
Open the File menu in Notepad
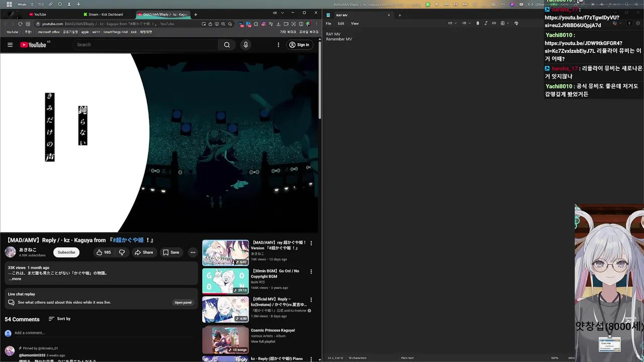coord(329,24)
